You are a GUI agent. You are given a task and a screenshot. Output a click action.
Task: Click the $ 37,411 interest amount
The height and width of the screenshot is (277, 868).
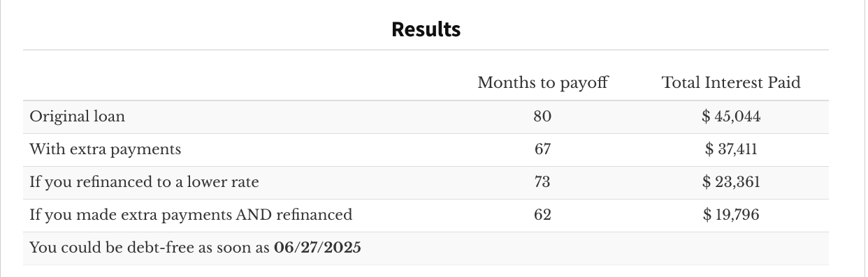(731, 149)
